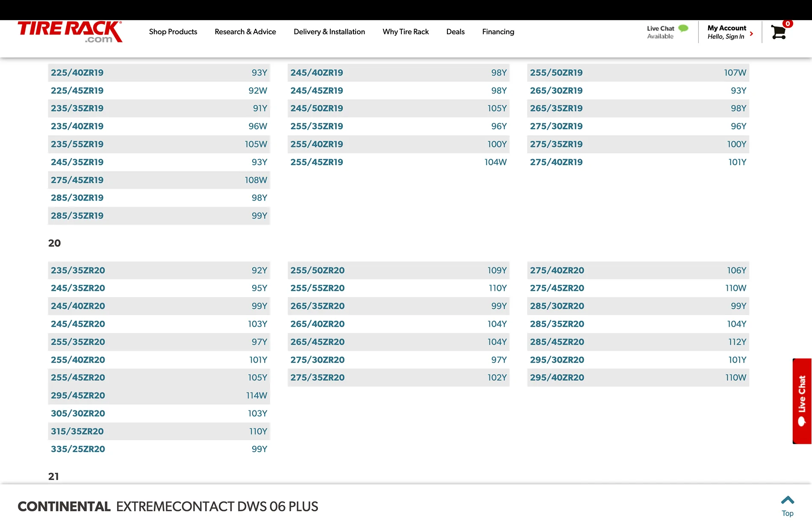Select tire size 285/45ZR20
The height and width of the screenshot is (528, 812).
(x=638, y=342)
